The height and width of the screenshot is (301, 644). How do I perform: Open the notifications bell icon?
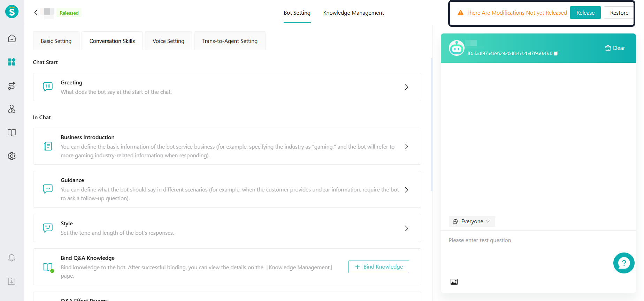tap(12, 258)
